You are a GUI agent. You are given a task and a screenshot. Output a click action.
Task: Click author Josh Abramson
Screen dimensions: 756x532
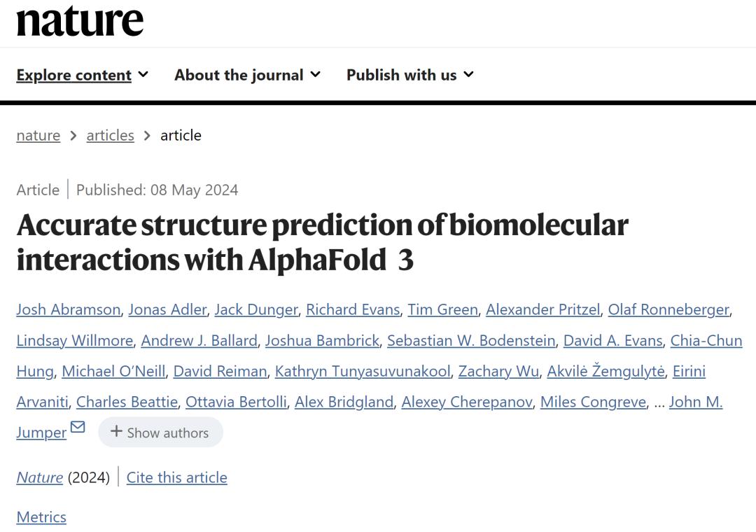click(68, 309)
